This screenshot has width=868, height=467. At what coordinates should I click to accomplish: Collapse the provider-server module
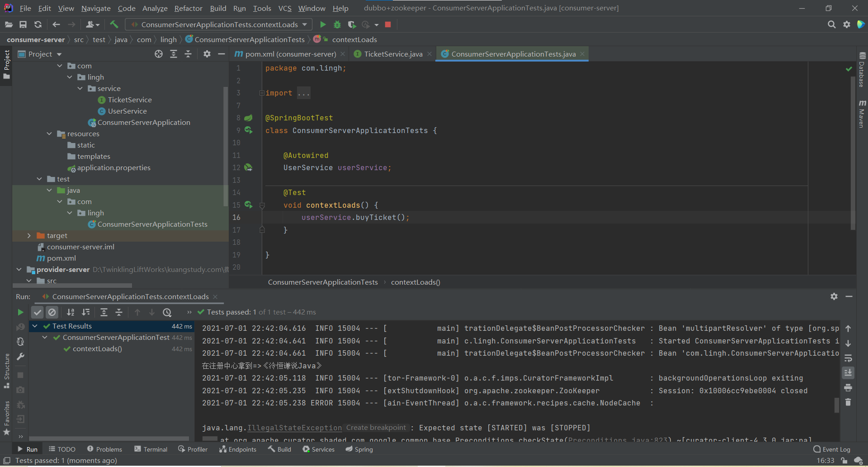tap(19, 270)
